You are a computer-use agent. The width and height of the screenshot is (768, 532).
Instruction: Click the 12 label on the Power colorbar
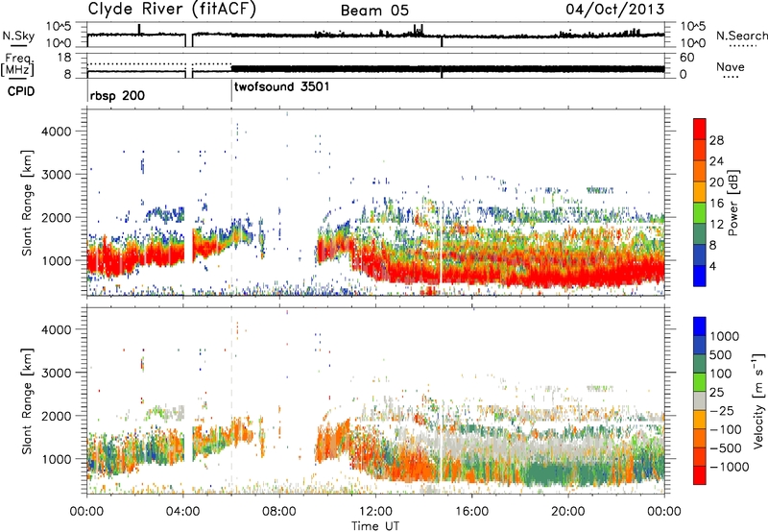click(x=716, y=225)
